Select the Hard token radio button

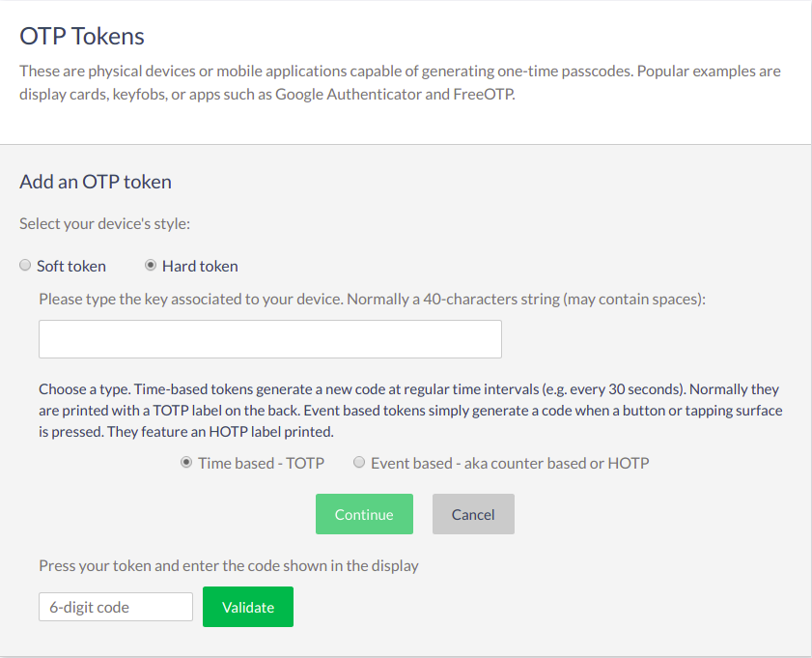click(151, 266)
